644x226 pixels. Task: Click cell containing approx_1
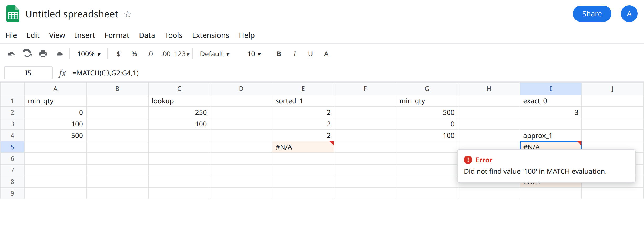(551, 136)
